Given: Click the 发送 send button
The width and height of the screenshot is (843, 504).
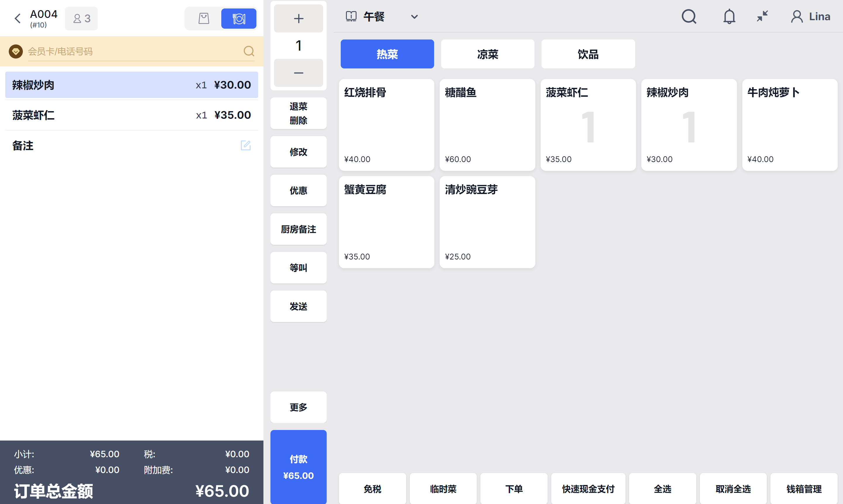Looking at the screenshot, I should click(298, 306).
